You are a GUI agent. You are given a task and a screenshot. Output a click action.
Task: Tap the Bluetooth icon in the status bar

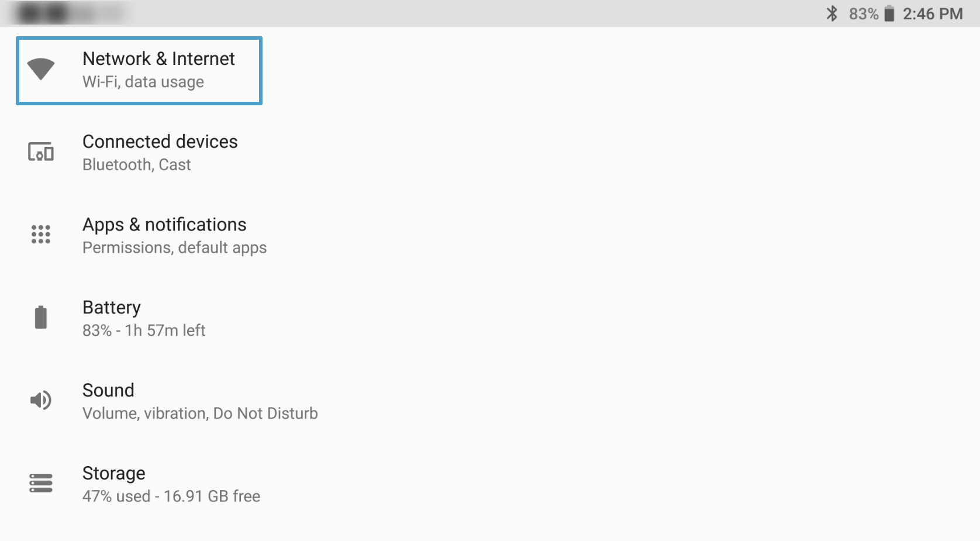(x=831, y=13)
